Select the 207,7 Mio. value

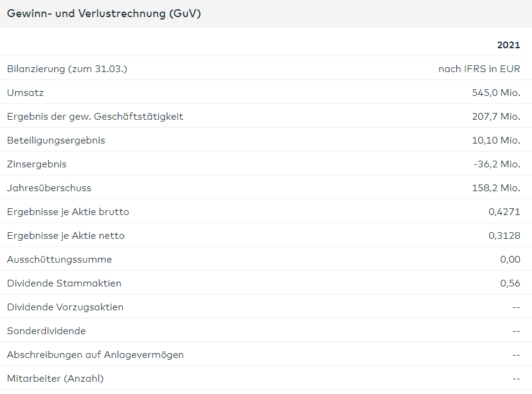tap(496, 117)
